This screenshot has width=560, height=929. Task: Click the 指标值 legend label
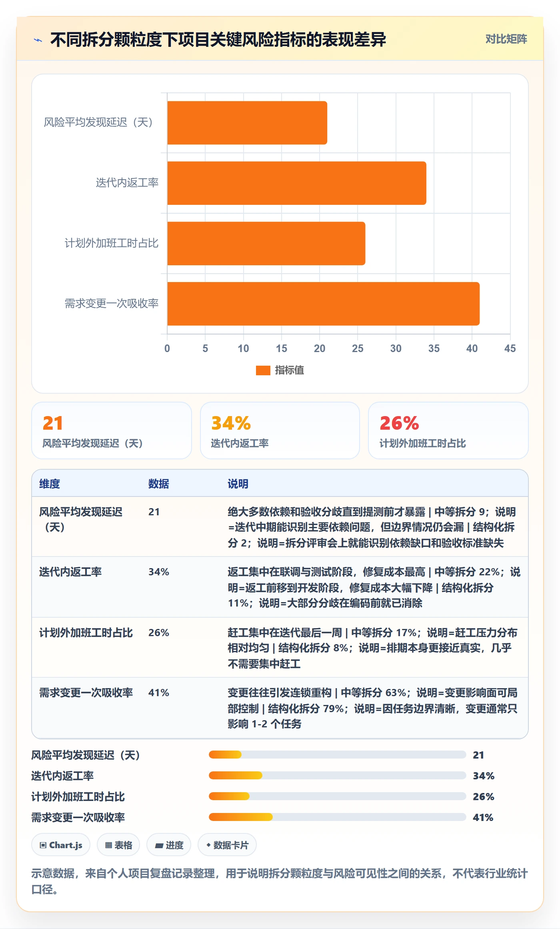click(290, 370)
